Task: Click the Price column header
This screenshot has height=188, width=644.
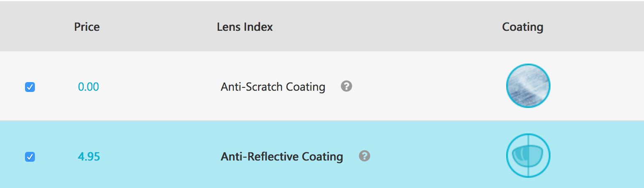Action: coord(87,27)
